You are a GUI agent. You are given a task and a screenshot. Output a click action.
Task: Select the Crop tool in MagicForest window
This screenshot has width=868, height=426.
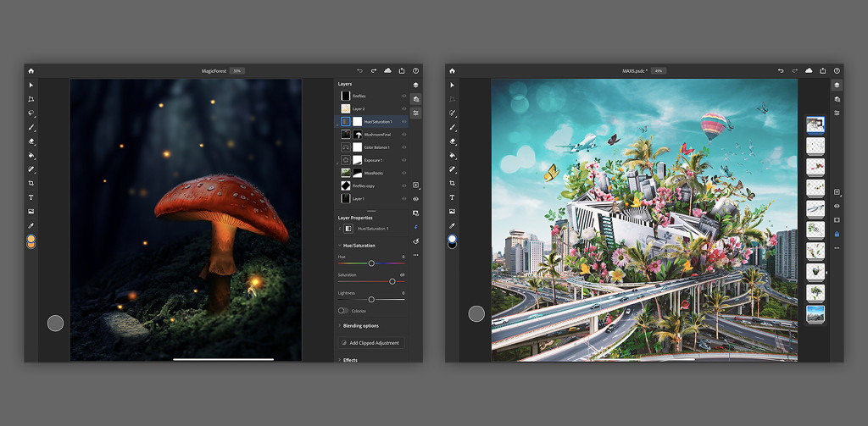(31, 183)
